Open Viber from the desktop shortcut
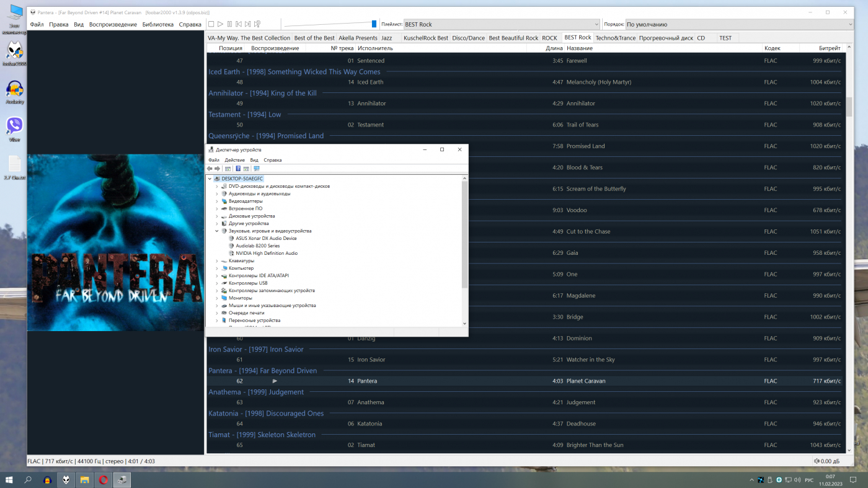 pos(14,126)
